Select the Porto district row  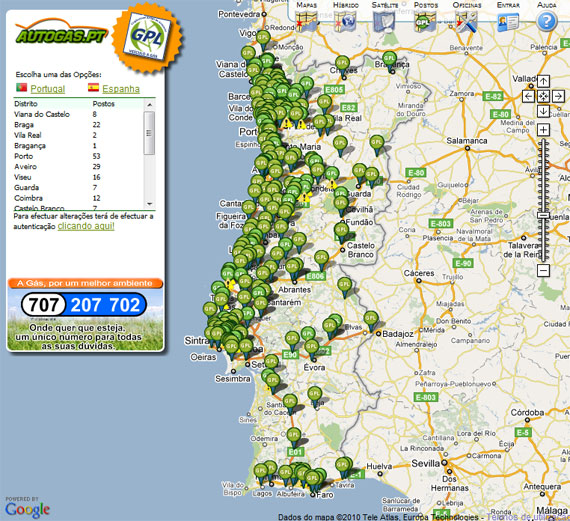(x=78, y=156)
